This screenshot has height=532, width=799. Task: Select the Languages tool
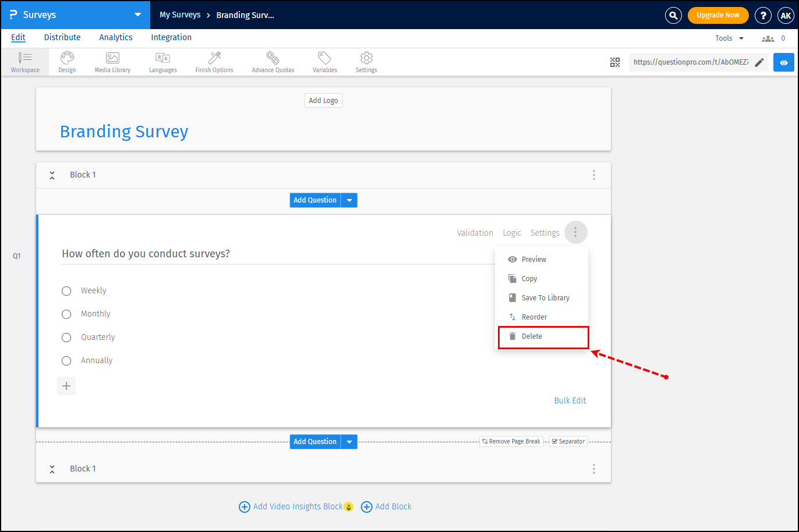click(x=162, y=62)
